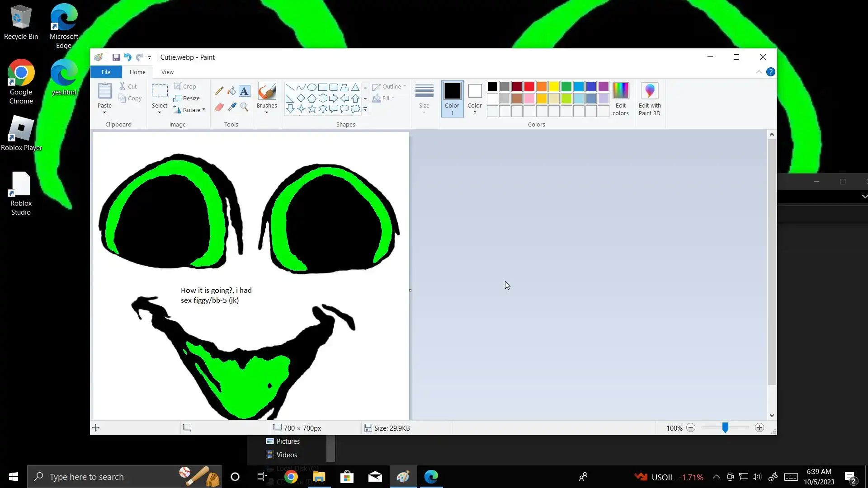Select the Pencil tool
Image resolution: width=868 pixels, height=488 pixels.
(x=219, y=91)
